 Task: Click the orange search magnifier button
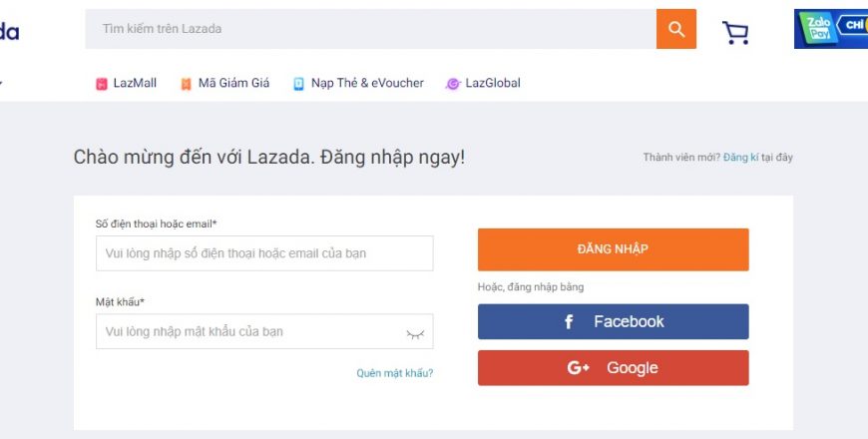click(x=675, y=29)
